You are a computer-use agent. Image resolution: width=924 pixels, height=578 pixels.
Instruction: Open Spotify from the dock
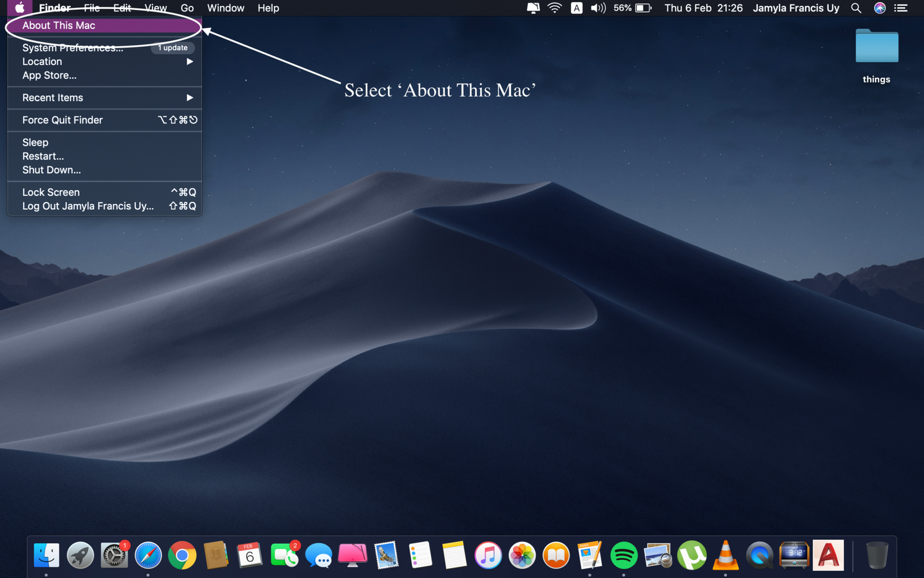click(x=624, y=556)
